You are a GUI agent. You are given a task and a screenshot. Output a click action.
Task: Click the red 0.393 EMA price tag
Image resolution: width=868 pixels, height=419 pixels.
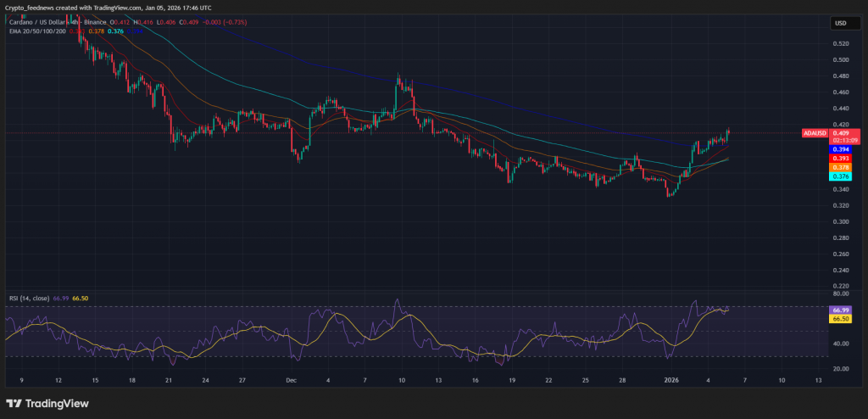tap(840, 159)
